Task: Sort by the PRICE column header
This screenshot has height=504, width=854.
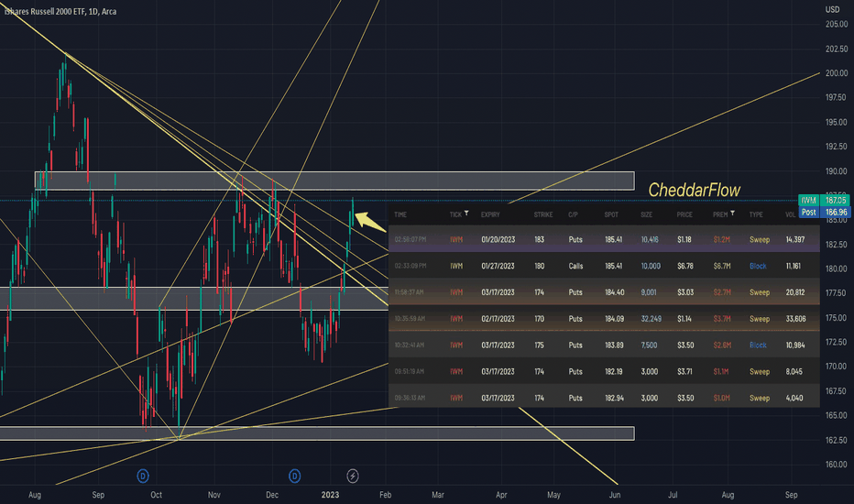Action: 684,214
